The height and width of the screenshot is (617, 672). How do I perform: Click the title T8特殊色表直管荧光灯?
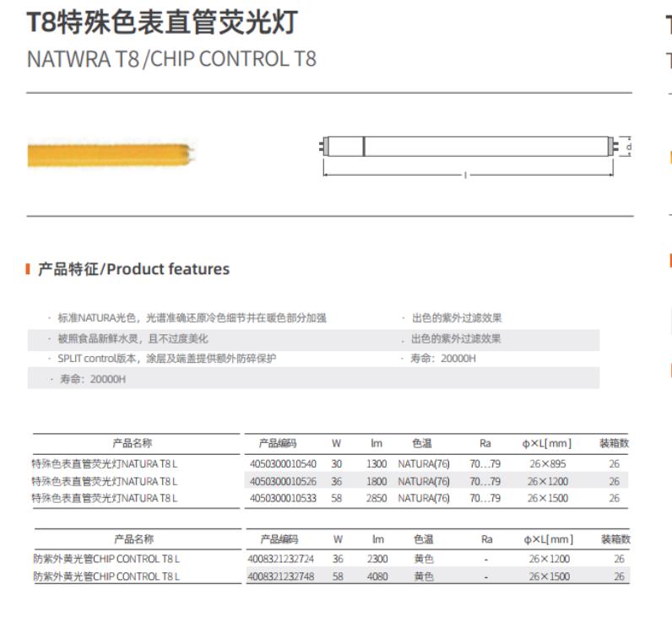coord(162,23)
